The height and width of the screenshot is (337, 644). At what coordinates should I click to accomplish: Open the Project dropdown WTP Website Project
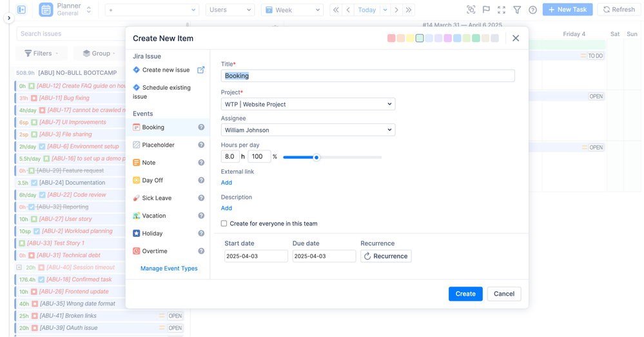click(x=308, y=104)
